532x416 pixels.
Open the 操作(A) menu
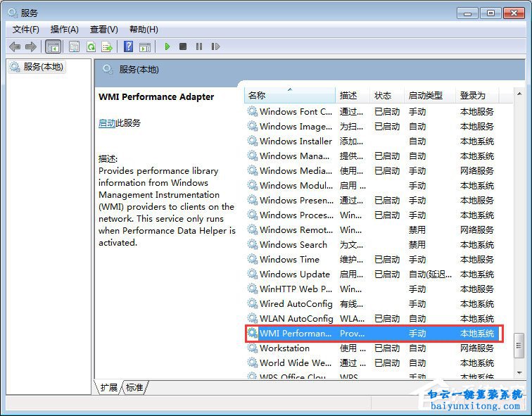click(x=65, y=29)
